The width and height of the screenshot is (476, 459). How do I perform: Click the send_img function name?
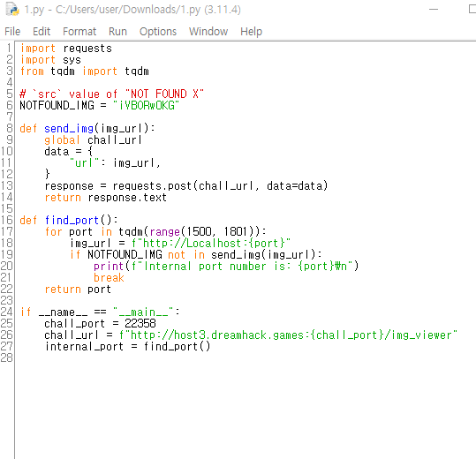pyautogui.click(x=69, y=129)
